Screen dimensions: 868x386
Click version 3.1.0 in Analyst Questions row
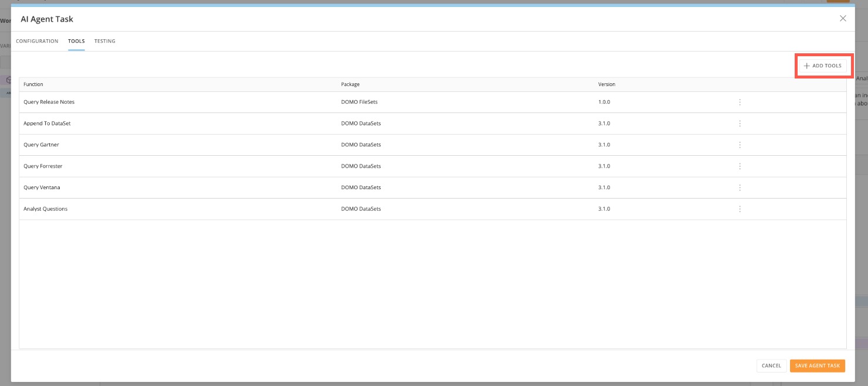(604, 209)
